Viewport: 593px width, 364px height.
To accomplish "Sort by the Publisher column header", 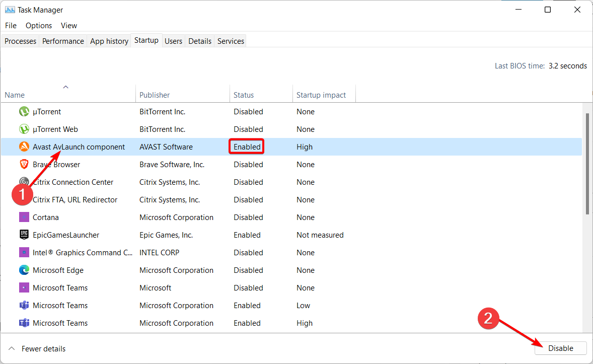I will click(183, 95).
